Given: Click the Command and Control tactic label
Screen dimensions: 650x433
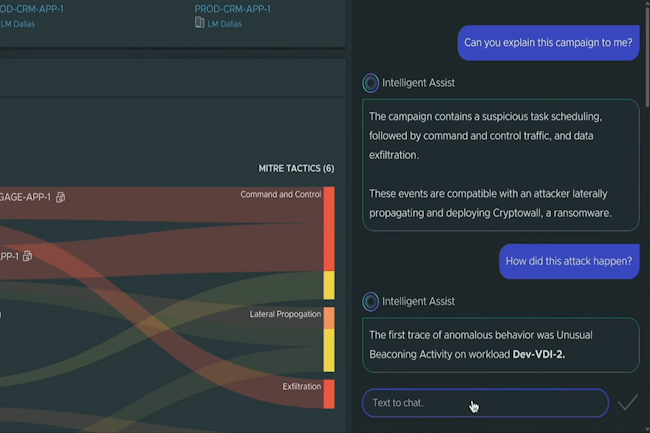Looking at the screenshot, I should click(x=280, y=195).
